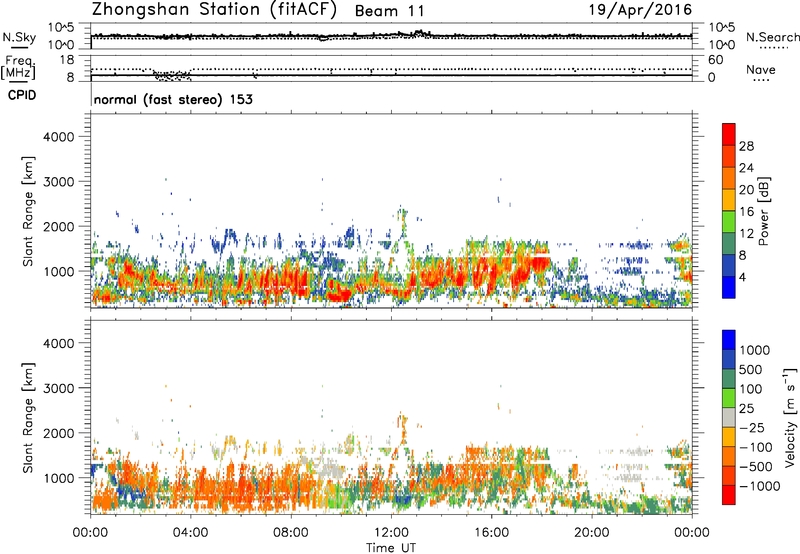Click 'normal (fast stereo) 153' text

(x=173, y=99)
